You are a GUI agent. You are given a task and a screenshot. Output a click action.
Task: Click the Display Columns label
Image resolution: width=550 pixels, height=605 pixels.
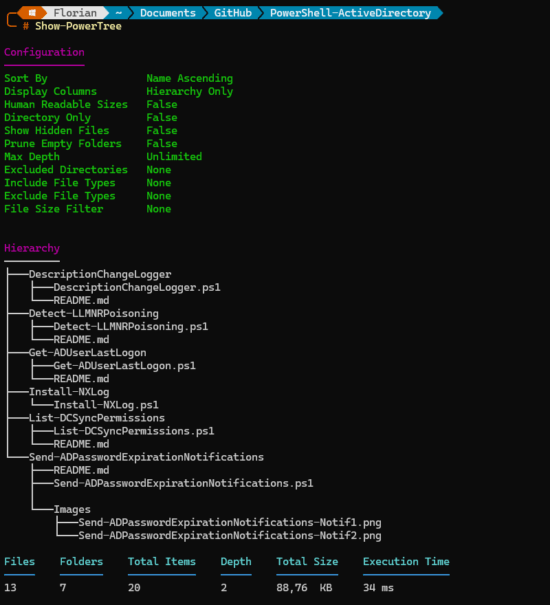point(51,91)
